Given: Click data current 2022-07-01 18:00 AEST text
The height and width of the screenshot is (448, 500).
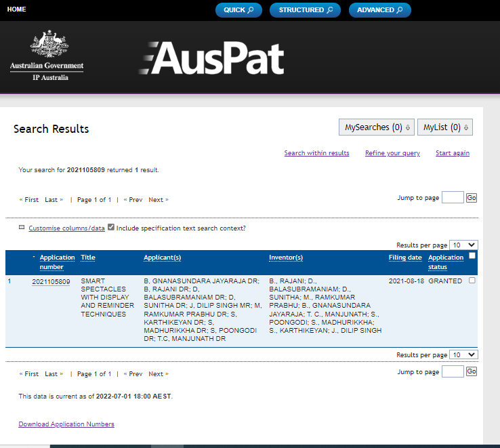Looking at the screenshot, I should tap(96, 396).
